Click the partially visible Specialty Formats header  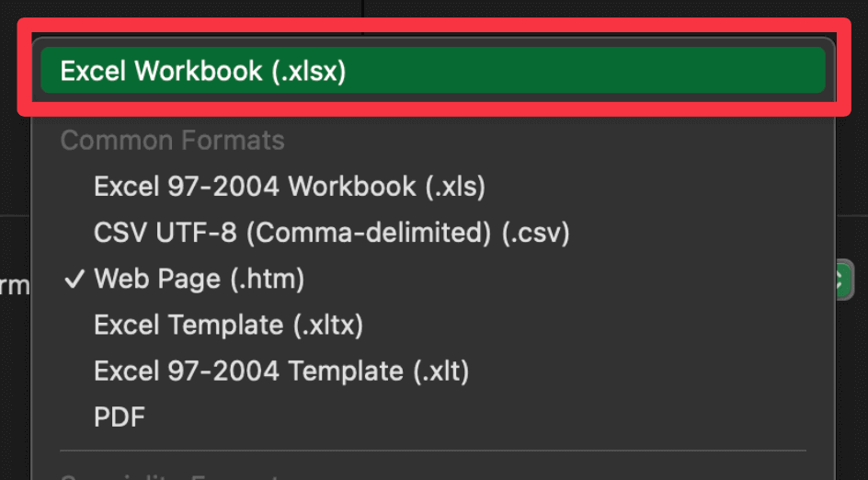click(172, 476)
